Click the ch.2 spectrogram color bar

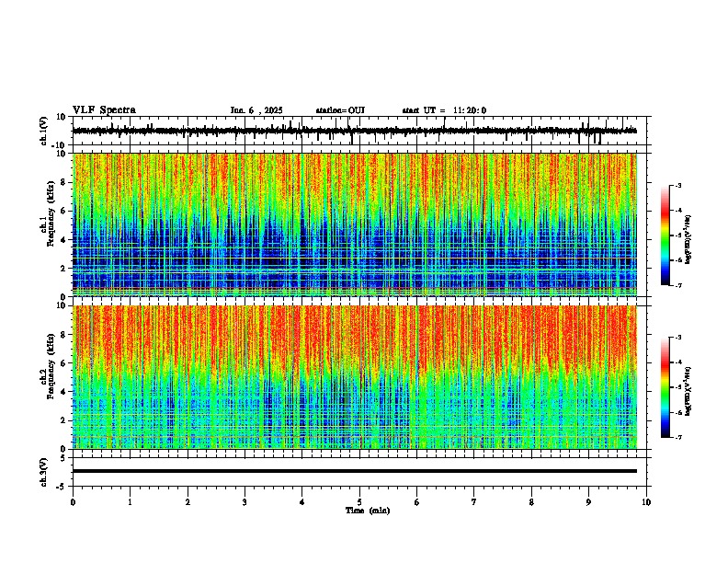pyautogui.click(x=665, y=387)
